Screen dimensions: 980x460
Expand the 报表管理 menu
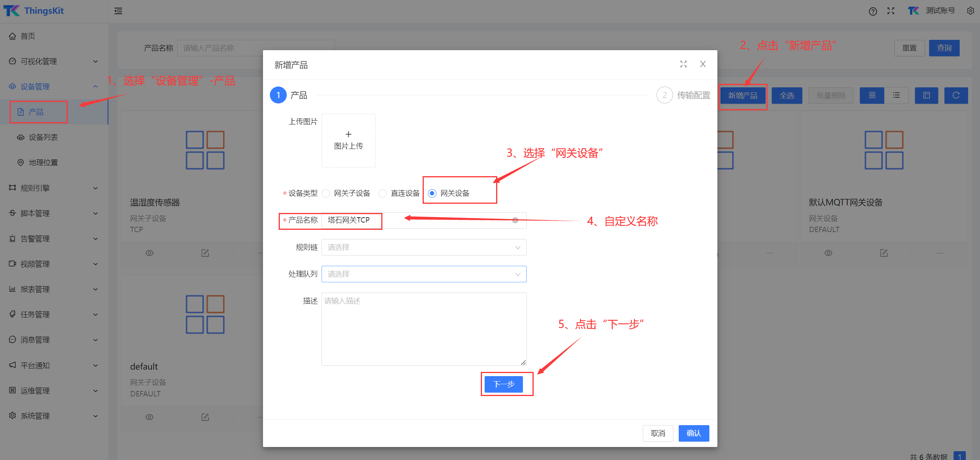pyautogui.click(x=54, y=289)
